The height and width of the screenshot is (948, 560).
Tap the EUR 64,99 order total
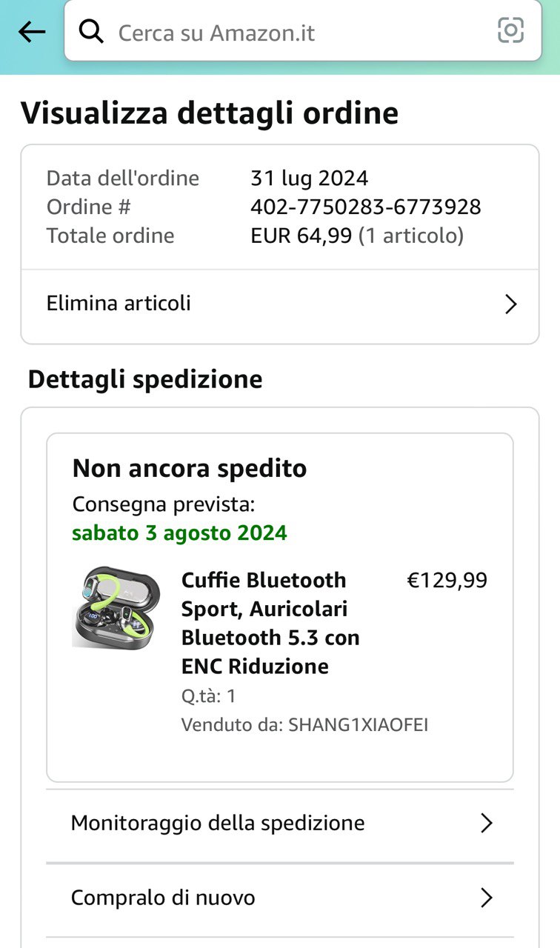(301, 236)
